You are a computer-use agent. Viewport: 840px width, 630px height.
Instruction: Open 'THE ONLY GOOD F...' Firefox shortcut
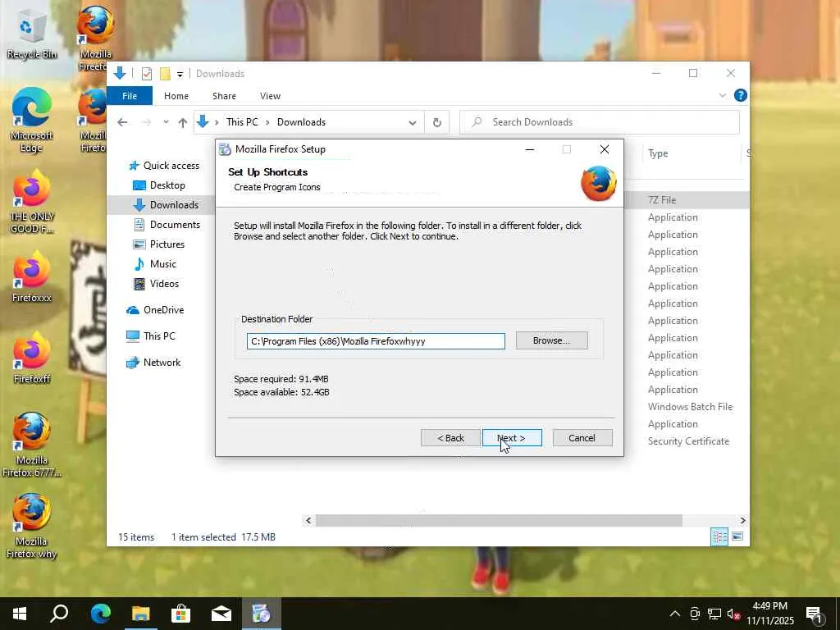point(32,201)
